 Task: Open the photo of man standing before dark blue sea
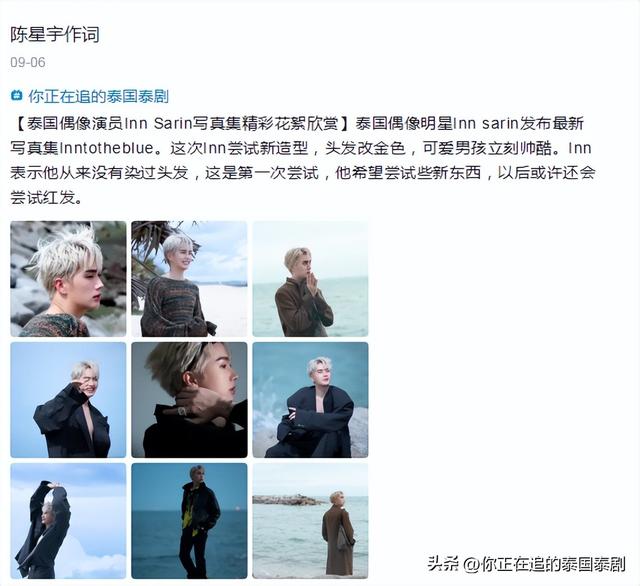pos(189,521)
